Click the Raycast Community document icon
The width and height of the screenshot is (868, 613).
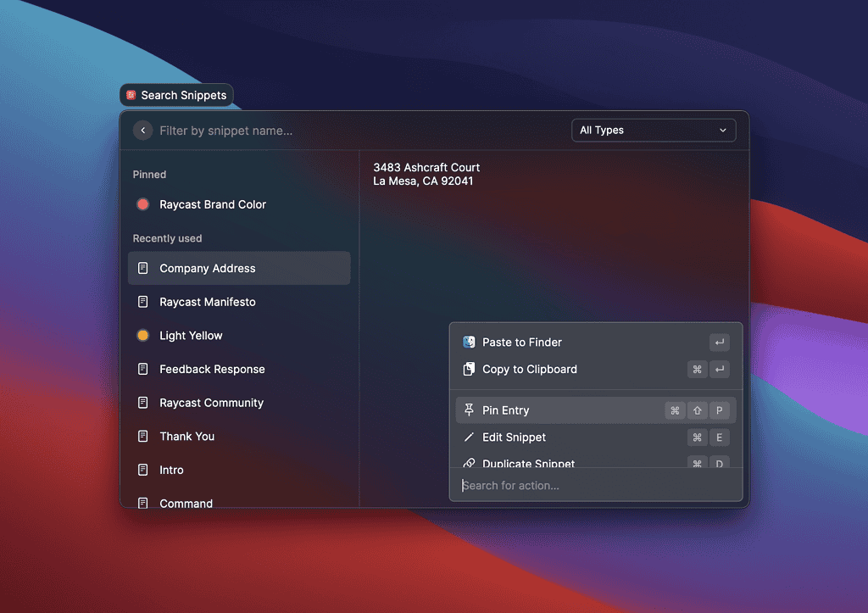pos(142,403)
